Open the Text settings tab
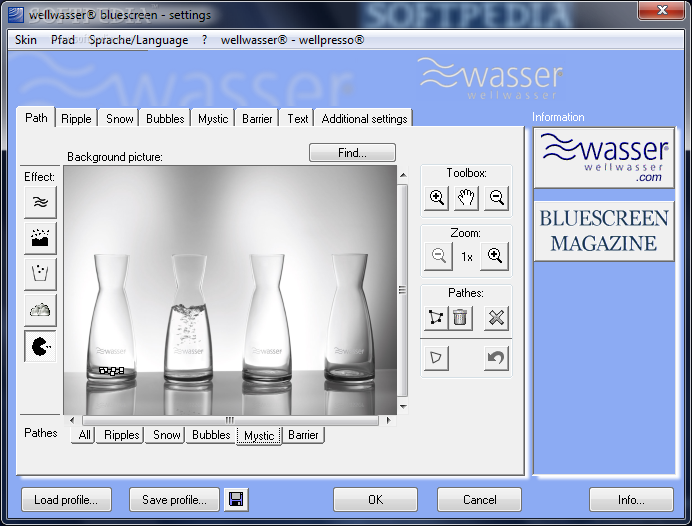 tap(297, 119)
